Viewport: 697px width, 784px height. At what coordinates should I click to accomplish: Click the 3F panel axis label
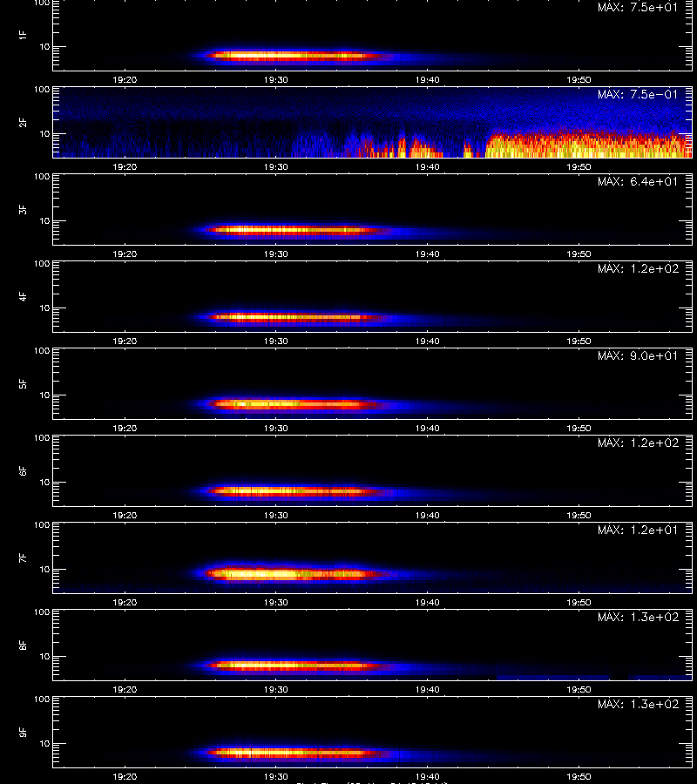(23, 209)
